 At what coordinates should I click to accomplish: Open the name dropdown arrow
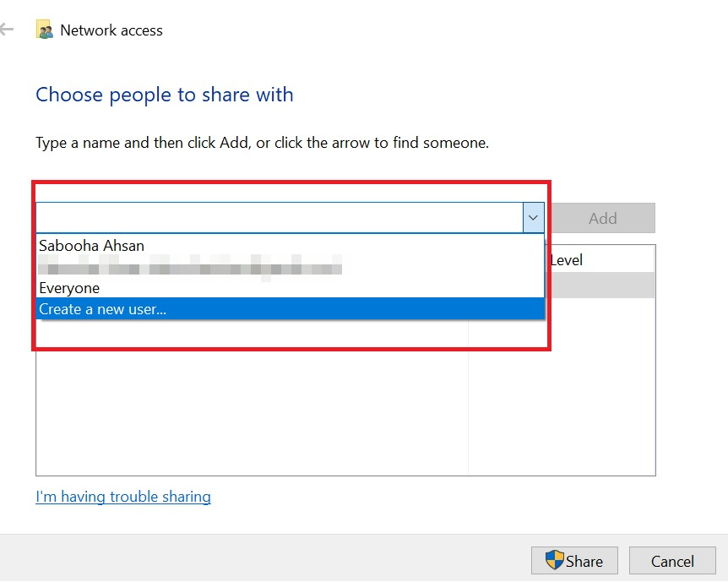click(x=533, y=217)
